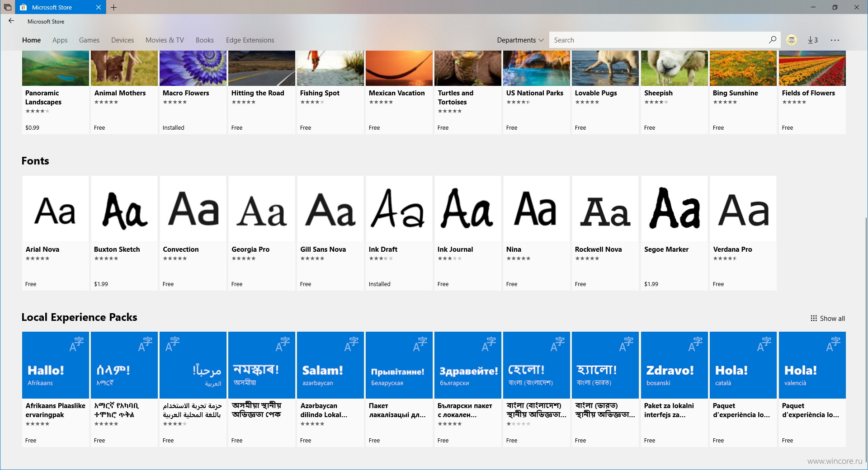Open the Hola! català pack tile
The image size is (868, 470).
743,389
